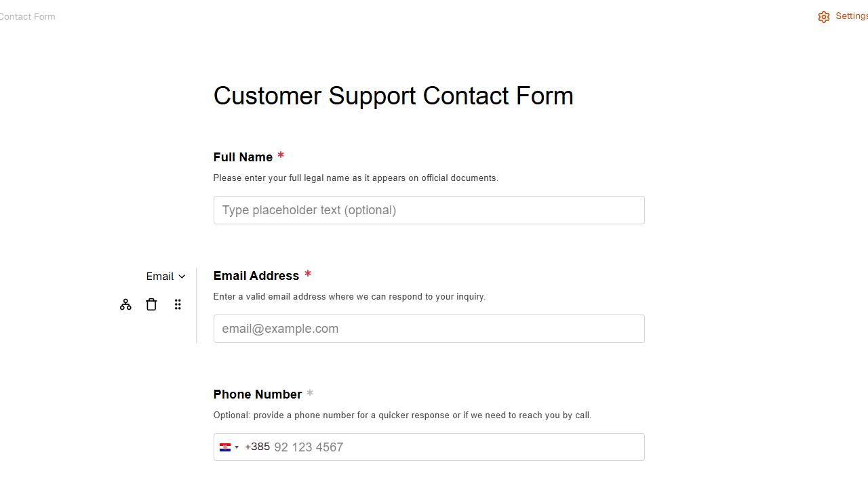
Task: Grab the drag handle next to Email field
Action: tap(178, 304)
